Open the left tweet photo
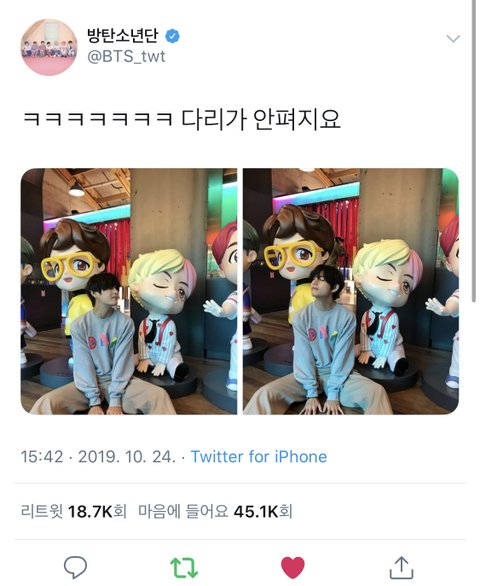Viewport: 480px width, 586px height. pyautogui.click(x=129, y=291)
